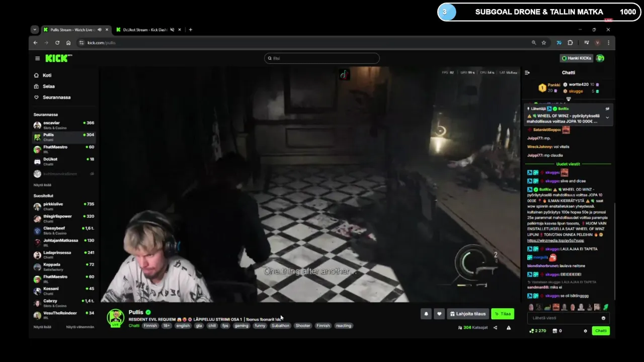Click the browser home icon

click(68, 43)
